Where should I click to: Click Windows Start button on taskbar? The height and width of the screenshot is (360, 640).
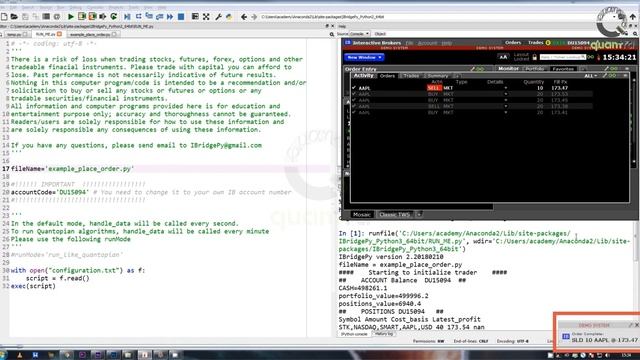pyautogui.click(x=3, y=355)
